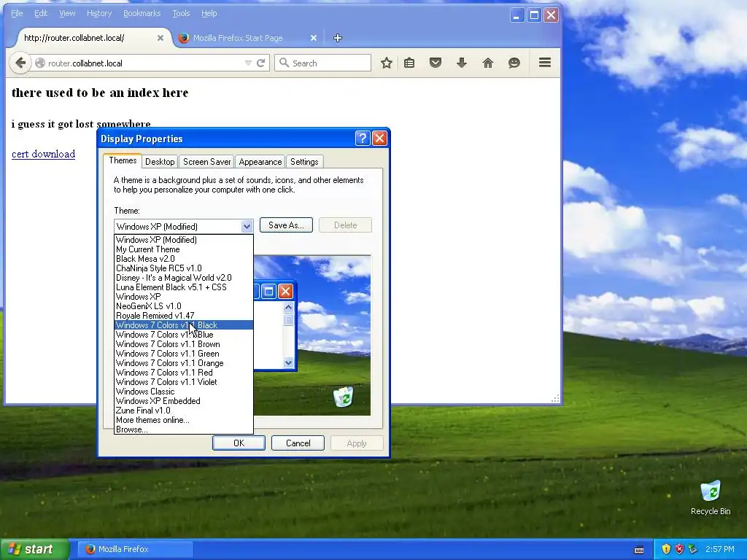The width and height of the screenshot is (747, 560).
Task: Choose Black Mesa v2.0 theme
Action: tap(183, 259)
